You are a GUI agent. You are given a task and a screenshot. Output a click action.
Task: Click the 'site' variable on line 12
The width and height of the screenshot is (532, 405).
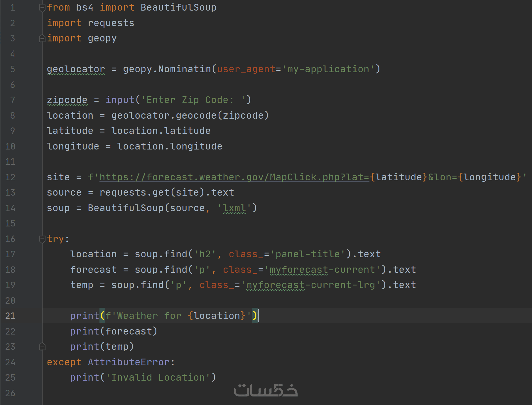click(58, 177)
